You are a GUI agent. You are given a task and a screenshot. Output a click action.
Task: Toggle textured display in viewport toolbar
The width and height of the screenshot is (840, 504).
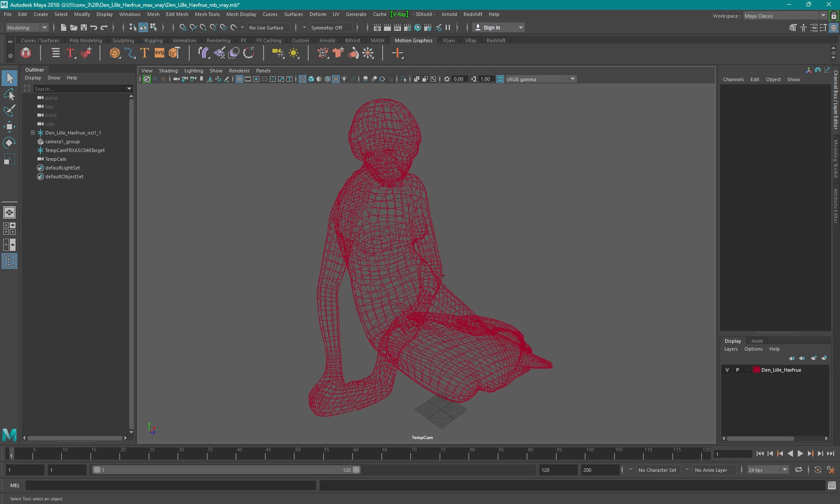(x=336, y=79)
